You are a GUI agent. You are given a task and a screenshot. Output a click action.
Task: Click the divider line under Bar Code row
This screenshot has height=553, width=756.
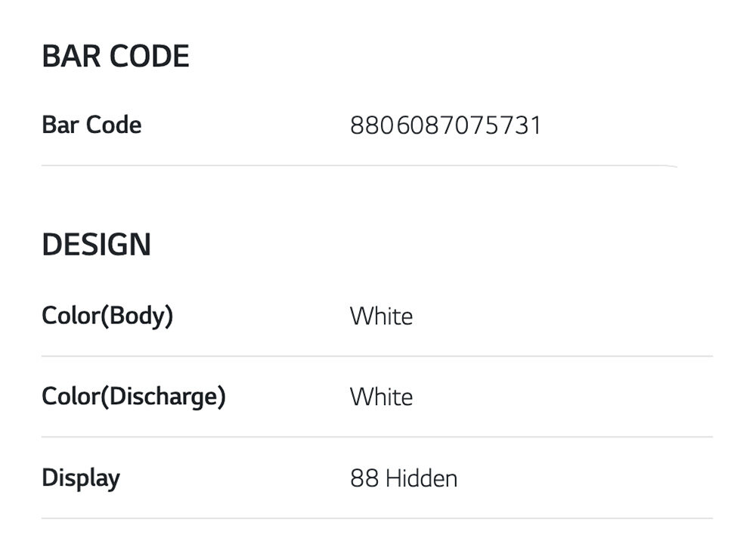click(x=359, y=165)
